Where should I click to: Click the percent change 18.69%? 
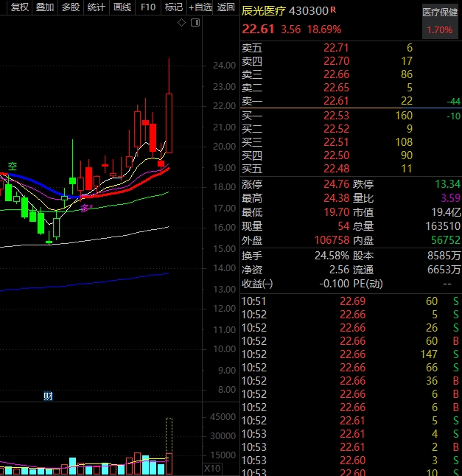click(x=324, y=29)
